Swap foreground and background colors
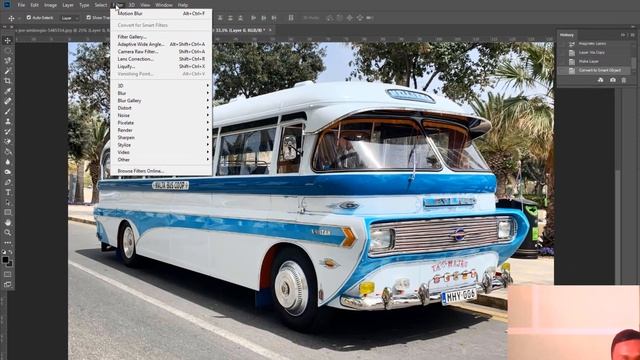The width and height of the screenshot is (640, 360). 11,252
